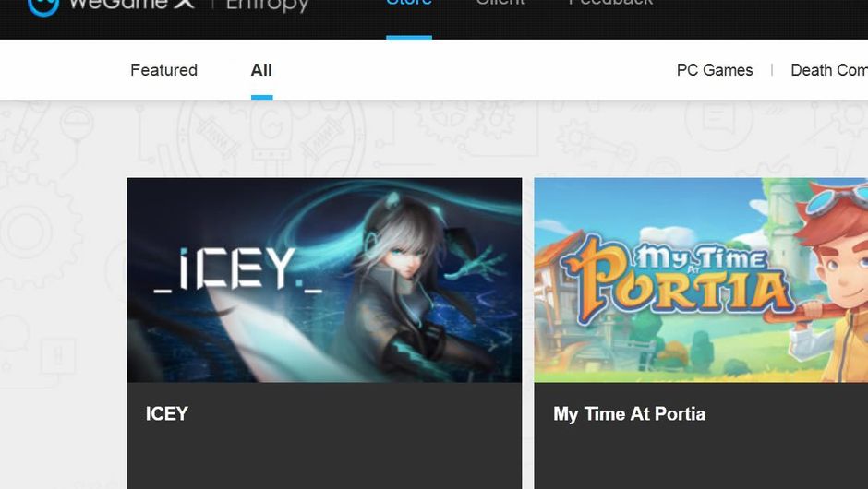The image size is (868, 489).
Task: Click the WeGame X wordmark
Action: 132,5
